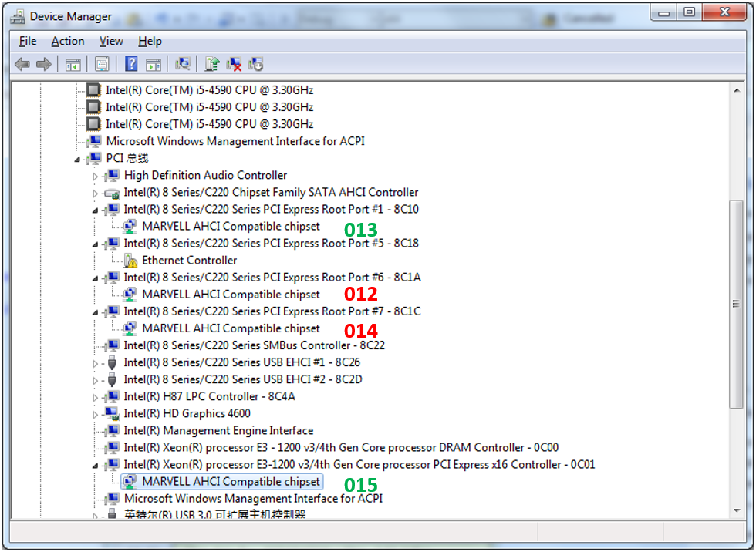
Task: Select SMBus Controller - 8C22 entry
Action: (x=254, y=345)
